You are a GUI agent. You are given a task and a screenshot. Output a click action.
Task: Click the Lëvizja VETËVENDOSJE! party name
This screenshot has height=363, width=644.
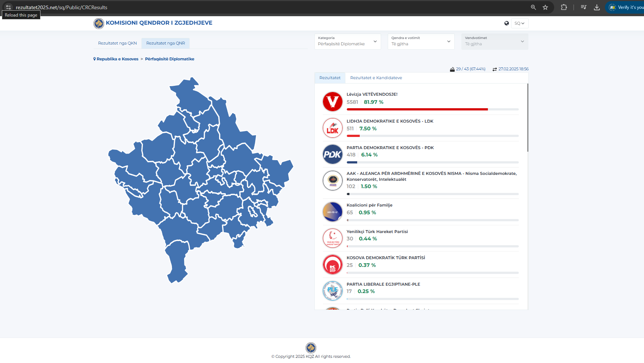[x=372, y=94]
